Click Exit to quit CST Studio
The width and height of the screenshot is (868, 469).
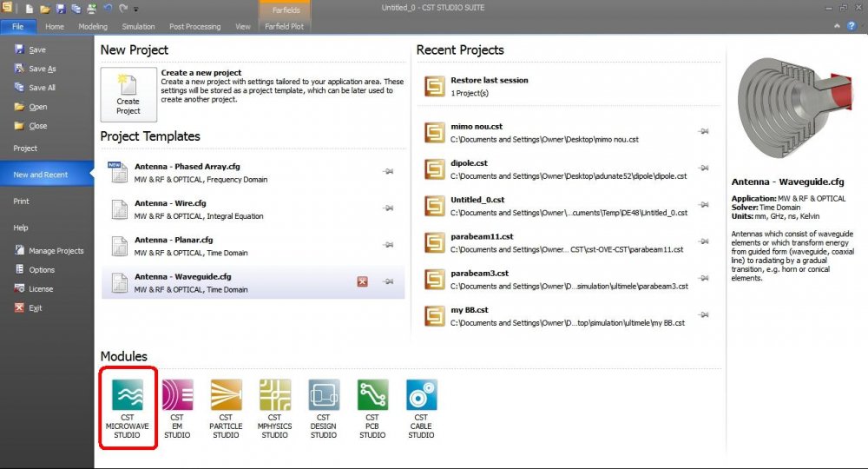28,307
